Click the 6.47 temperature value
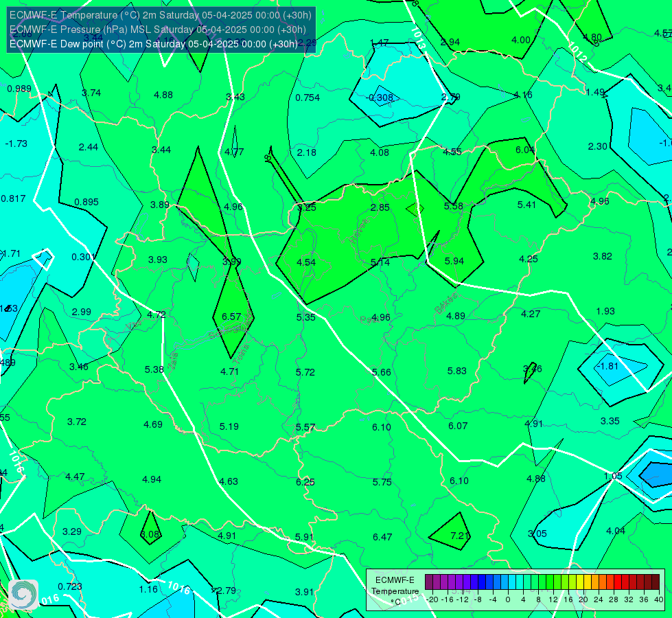 (382, 537)
